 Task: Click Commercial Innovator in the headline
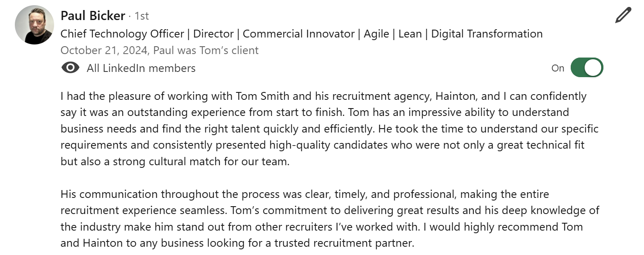coord(298,34)
